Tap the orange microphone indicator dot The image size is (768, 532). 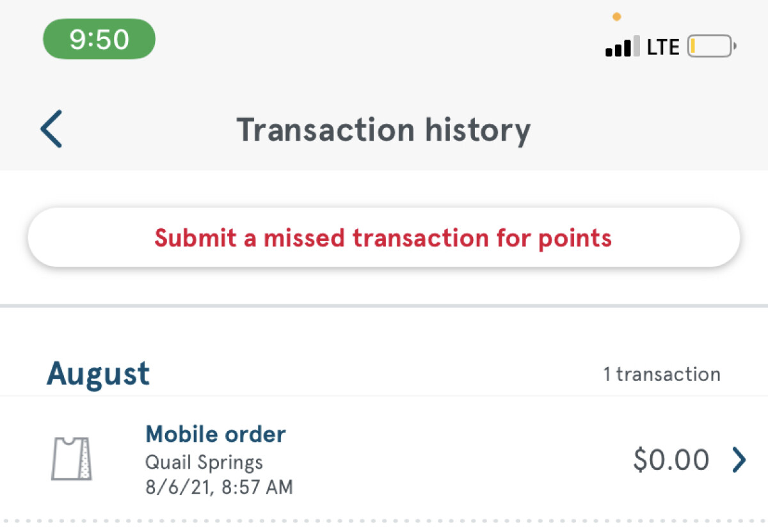click(616, 17)
